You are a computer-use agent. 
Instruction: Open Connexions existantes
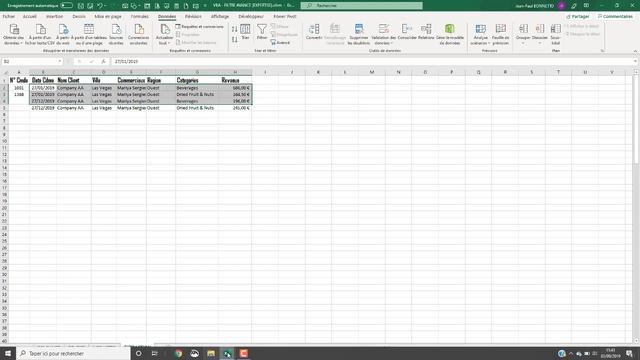click(x=138, y=34)
